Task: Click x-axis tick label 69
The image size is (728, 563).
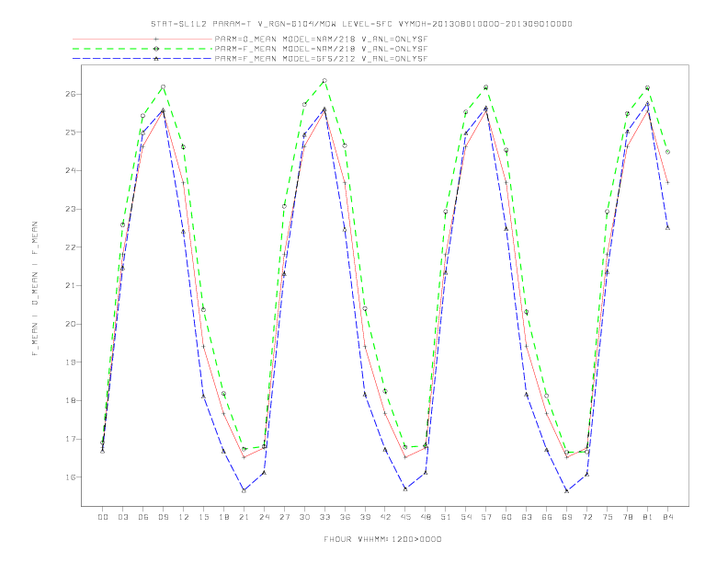Action: tap(567, 517)
